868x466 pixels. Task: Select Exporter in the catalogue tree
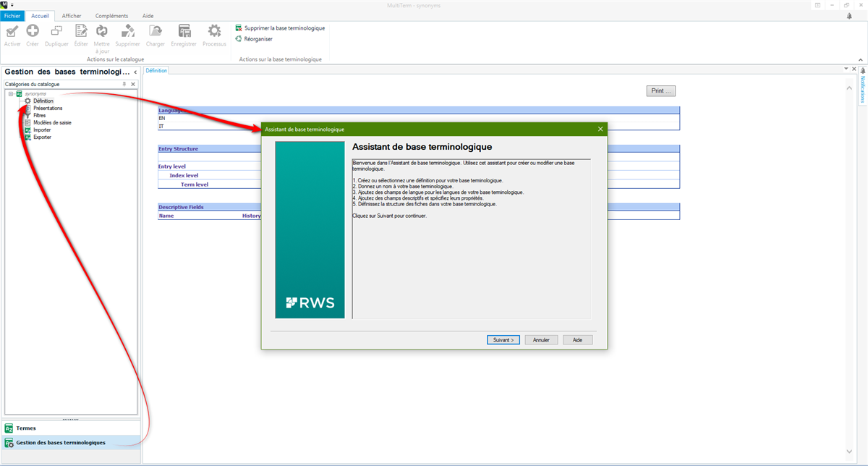[42, 137]
